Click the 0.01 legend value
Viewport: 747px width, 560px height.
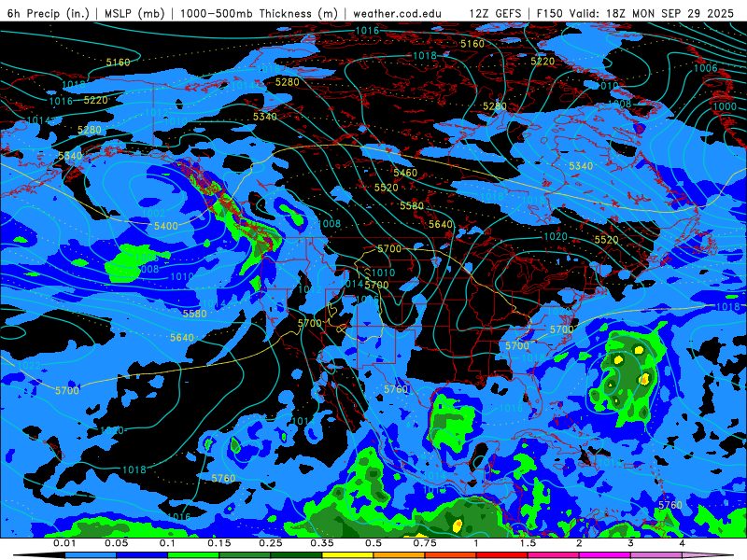[64, 543]
